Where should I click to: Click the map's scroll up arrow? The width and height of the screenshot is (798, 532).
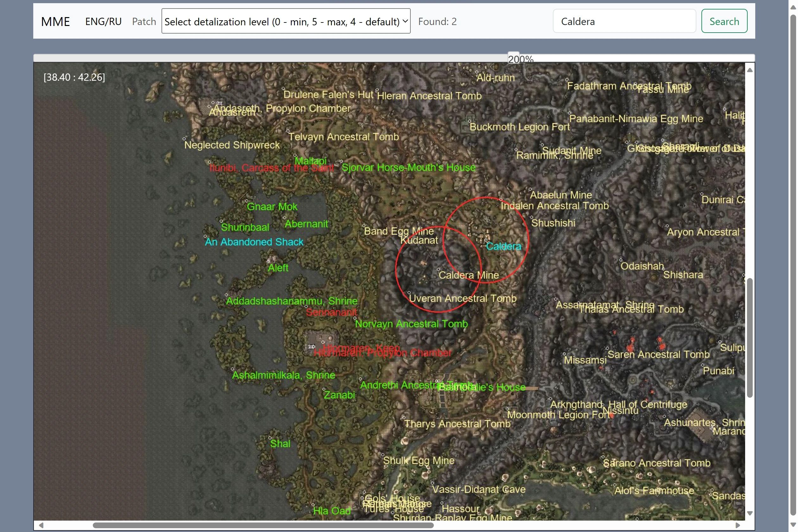pyautogui.click(x=750, y=70)
